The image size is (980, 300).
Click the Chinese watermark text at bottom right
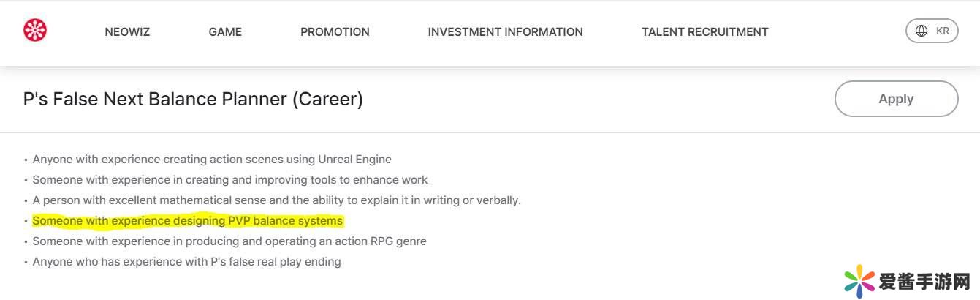click(924, 282)
